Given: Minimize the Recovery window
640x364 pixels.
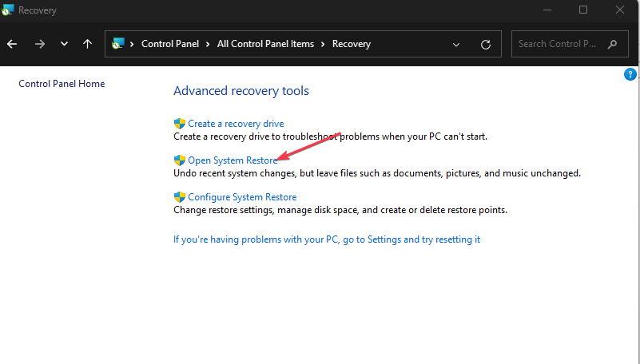Looking at the screenshot, I should click(x=547, y=10).
